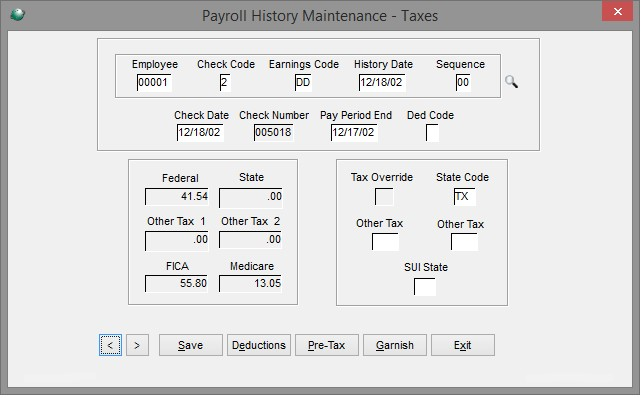The height and width of the screenshot is (398, 644).
Task: Click the right Other Tax code field
Action: pyautogui.click(x=465, y=242)
